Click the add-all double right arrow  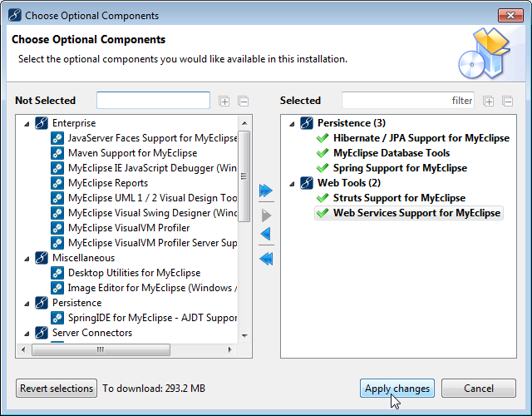tap(266, 191)
